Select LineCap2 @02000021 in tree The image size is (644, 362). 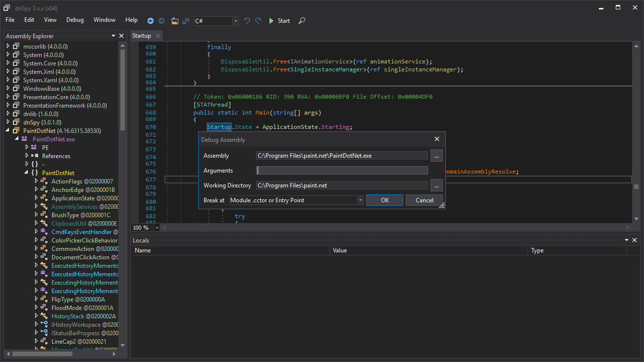pos(79,342)
